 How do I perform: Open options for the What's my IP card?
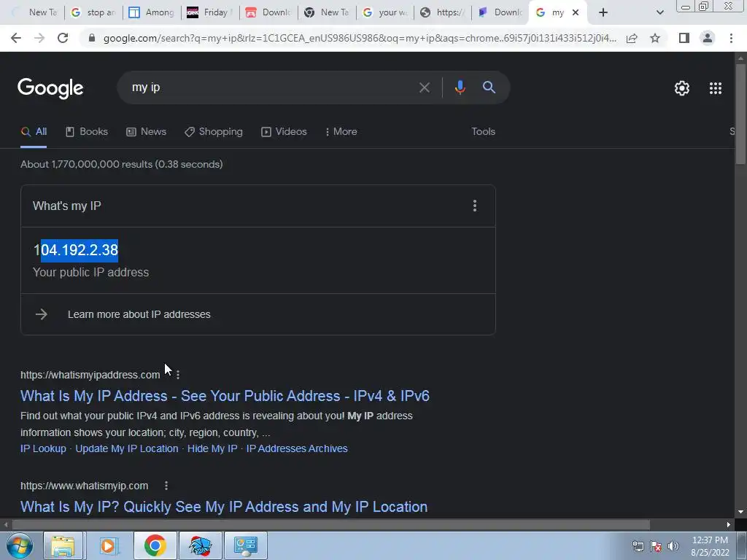point(474,206)
